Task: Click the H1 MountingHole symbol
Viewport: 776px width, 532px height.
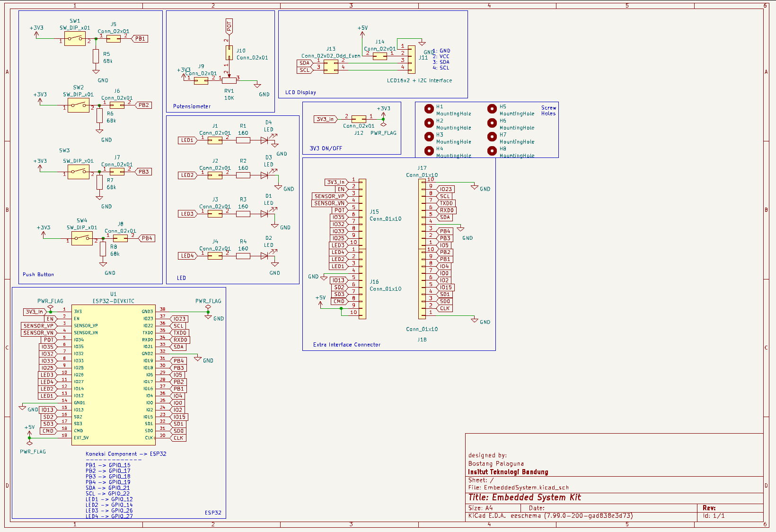Action: [429, 109]
